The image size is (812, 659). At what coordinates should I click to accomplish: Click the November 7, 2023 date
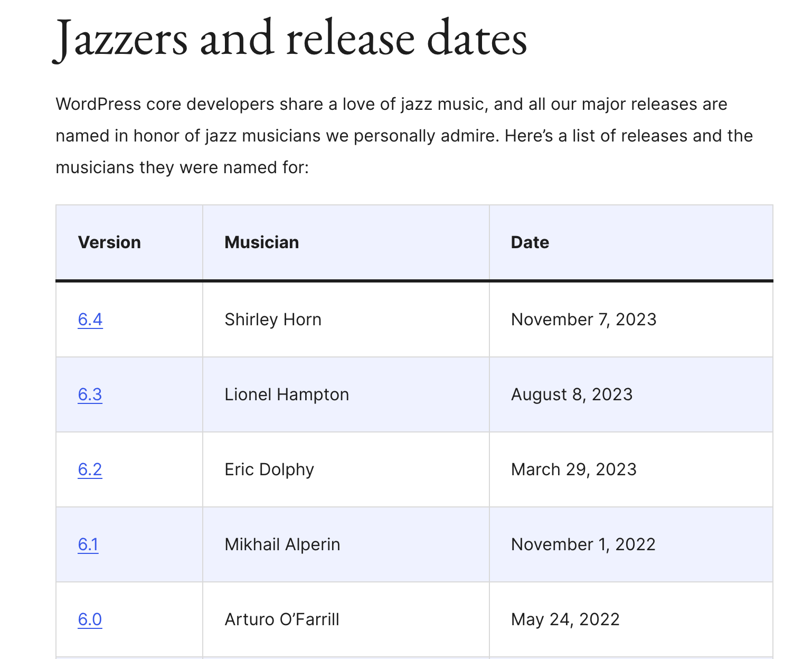point(584,319)
